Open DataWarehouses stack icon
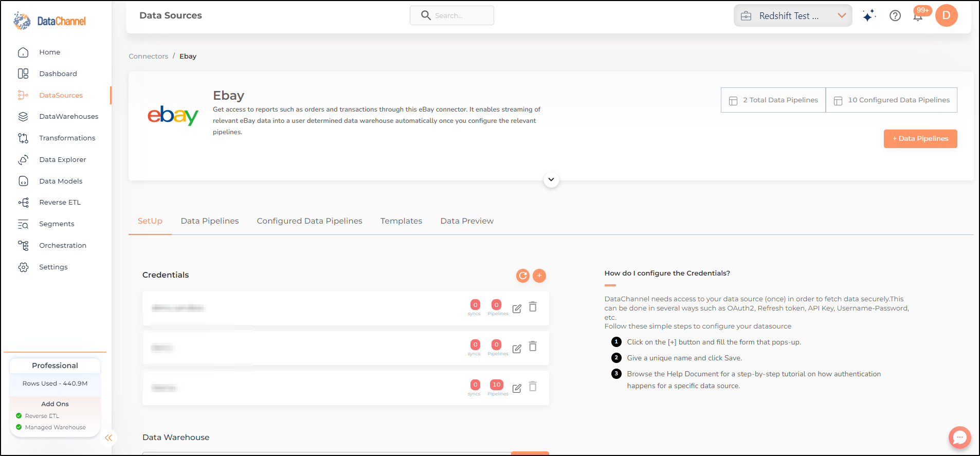980x456 pixels. (x=23, y=117)
